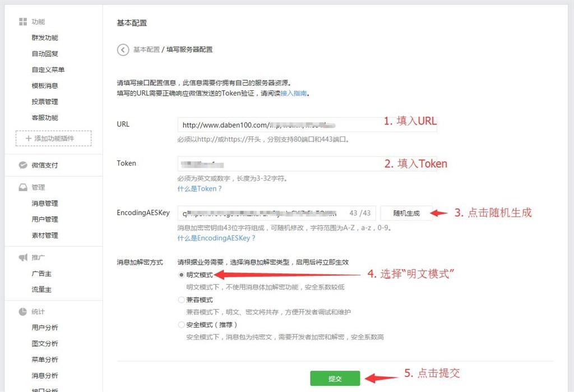Click the green 提交 button
Image resolution: width=574 pixels, height=392 pixels.
coord(335,379)
